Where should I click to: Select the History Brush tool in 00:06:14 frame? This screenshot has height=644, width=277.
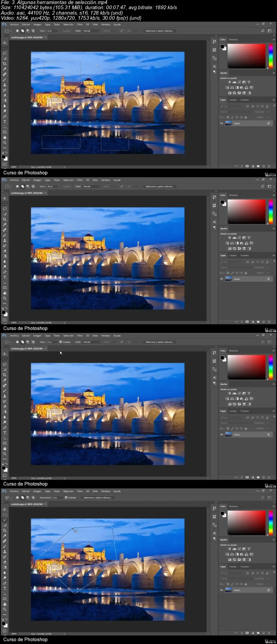(5, 557)
